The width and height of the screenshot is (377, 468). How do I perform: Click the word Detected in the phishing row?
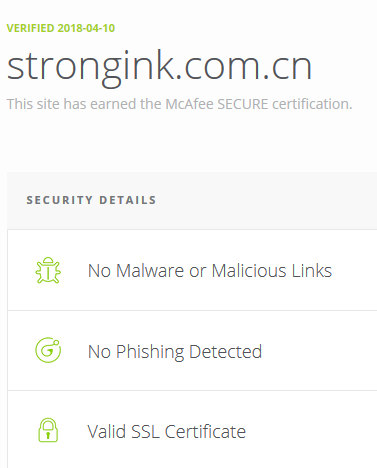[225, 352]
